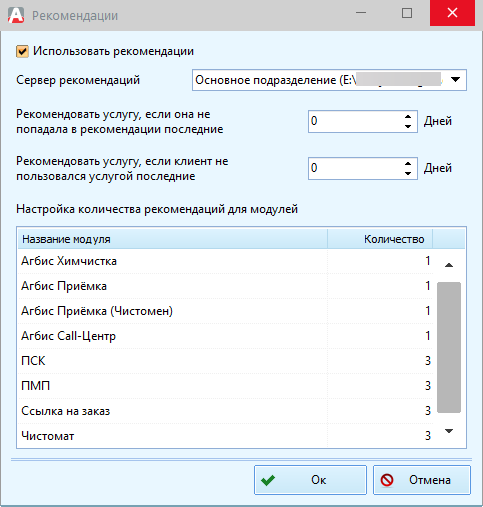Select the Агбис Call-Центр module row
This screenshot has width=483, height=507.
click(225, 336)
